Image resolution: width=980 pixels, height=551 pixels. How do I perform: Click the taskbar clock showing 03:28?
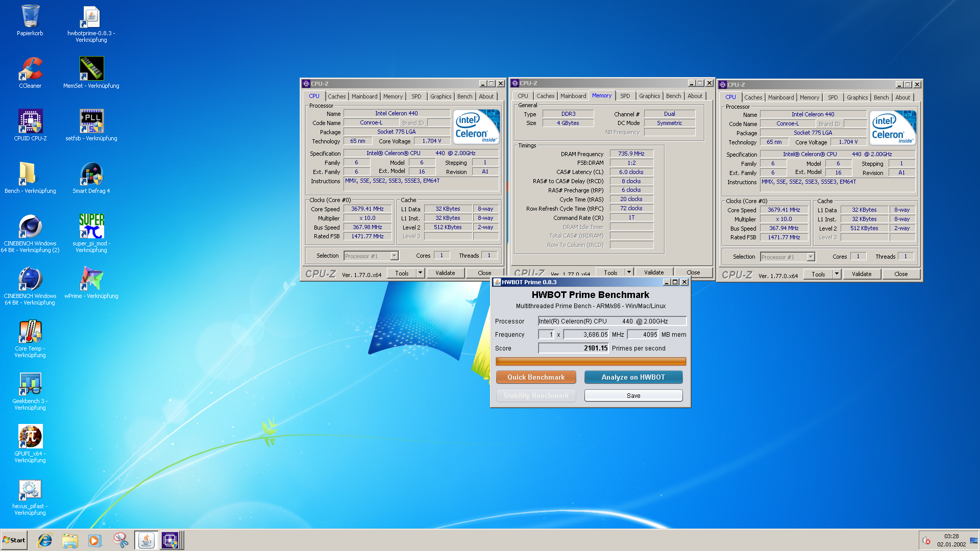pyautogui.click(x=951, y=540)
